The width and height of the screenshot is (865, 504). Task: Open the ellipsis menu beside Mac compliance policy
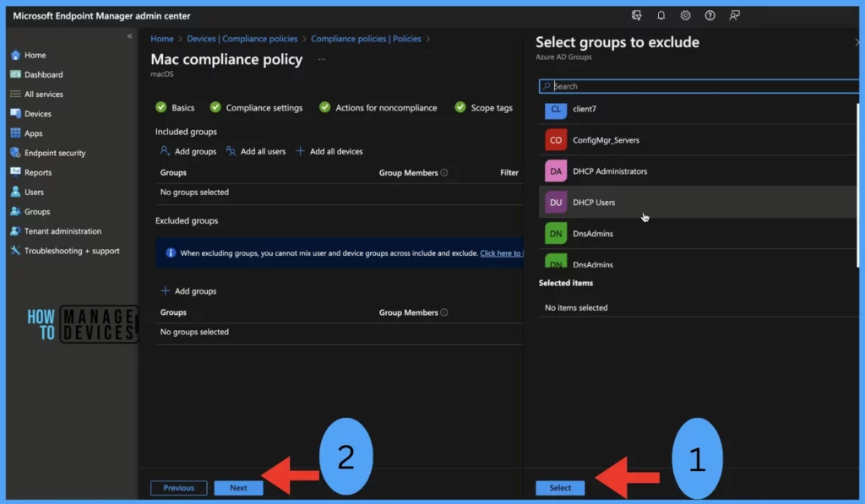tap(322, 59)
